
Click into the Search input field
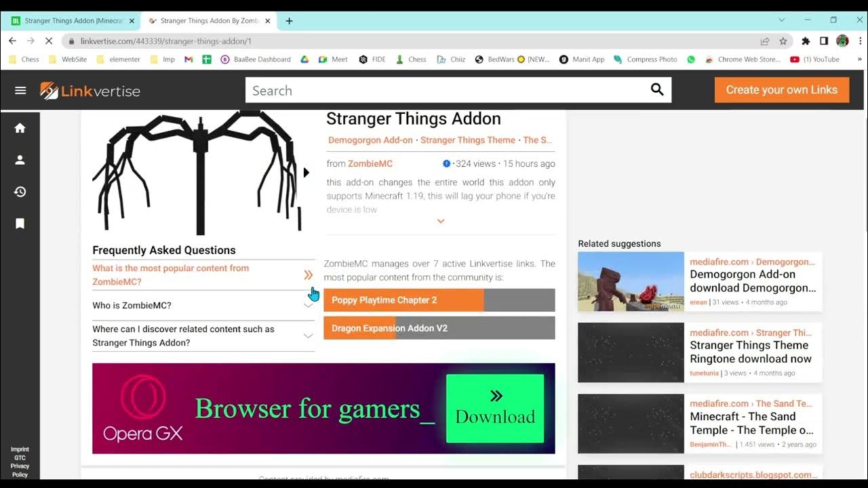click(x=444, y=90)
